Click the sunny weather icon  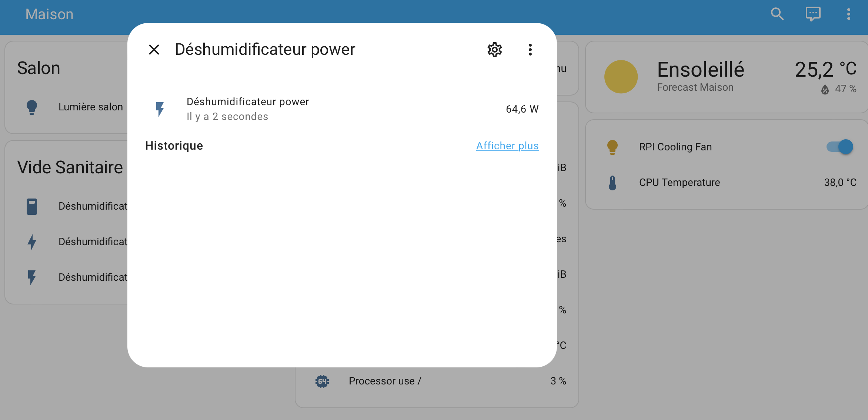tap(621, 77)
